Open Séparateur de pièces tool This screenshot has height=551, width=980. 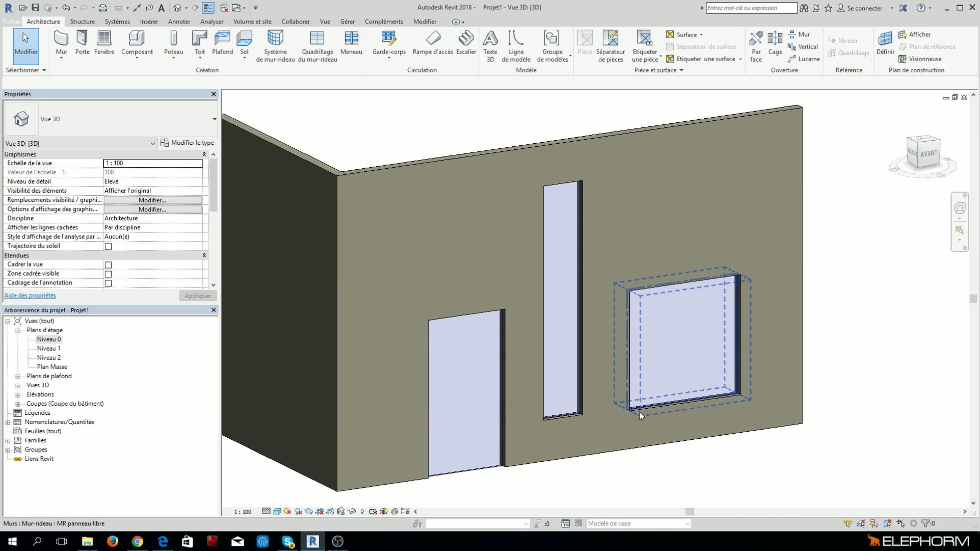(610, 45)
